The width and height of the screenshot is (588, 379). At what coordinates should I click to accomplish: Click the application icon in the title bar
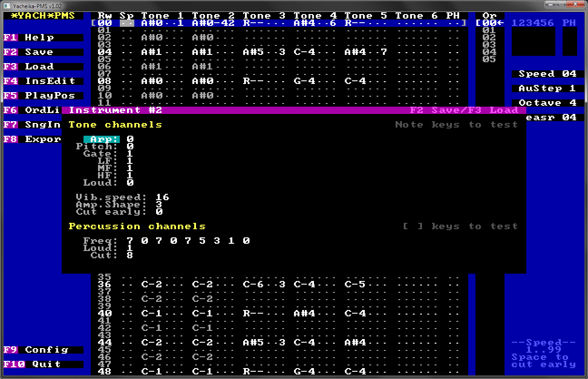(6, 6)
